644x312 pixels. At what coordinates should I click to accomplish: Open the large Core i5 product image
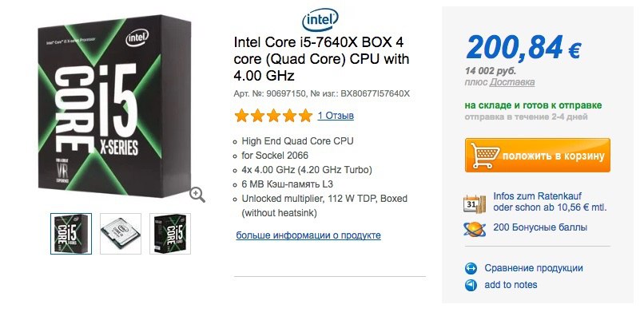pyautogui.click(x=114, y=106)
